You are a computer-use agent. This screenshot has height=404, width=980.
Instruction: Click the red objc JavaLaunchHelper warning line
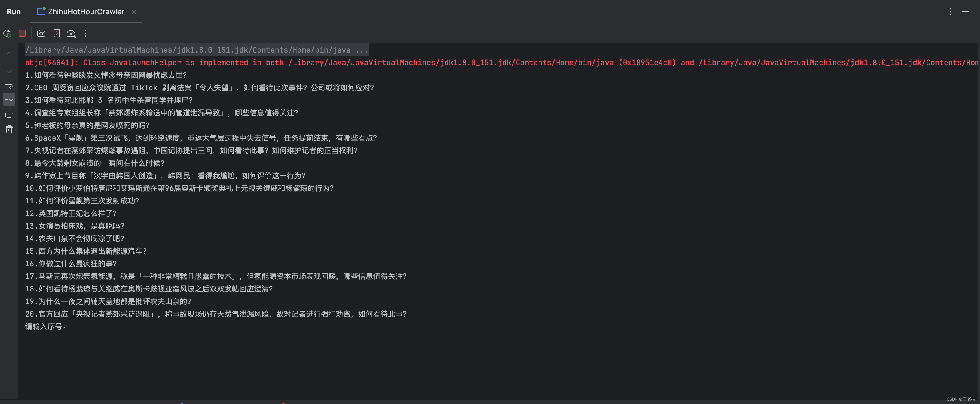coord(501,62)
